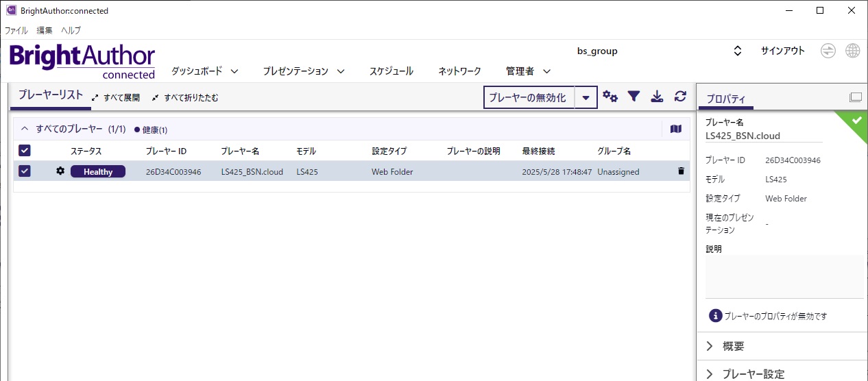868x381 pixels.
Task: Click the bs_group network name
Action: [597, 51]
